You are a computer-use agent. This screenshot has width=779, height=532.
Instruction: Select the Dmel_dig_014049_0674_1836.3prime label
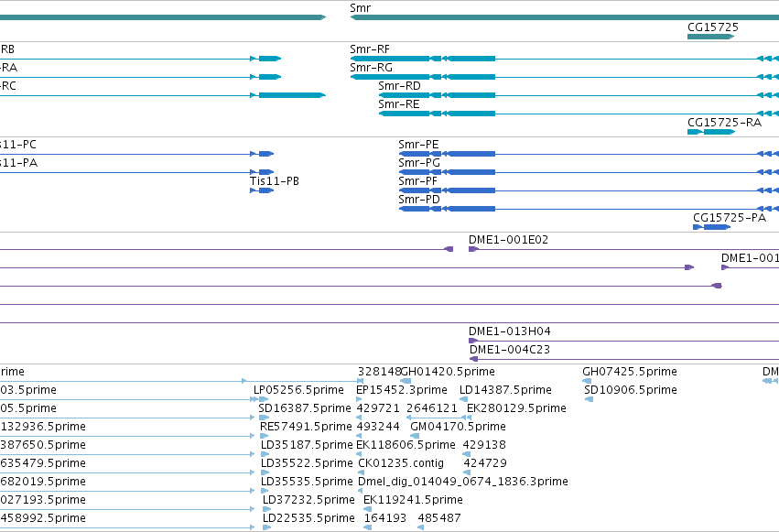[x=463, y=482]
